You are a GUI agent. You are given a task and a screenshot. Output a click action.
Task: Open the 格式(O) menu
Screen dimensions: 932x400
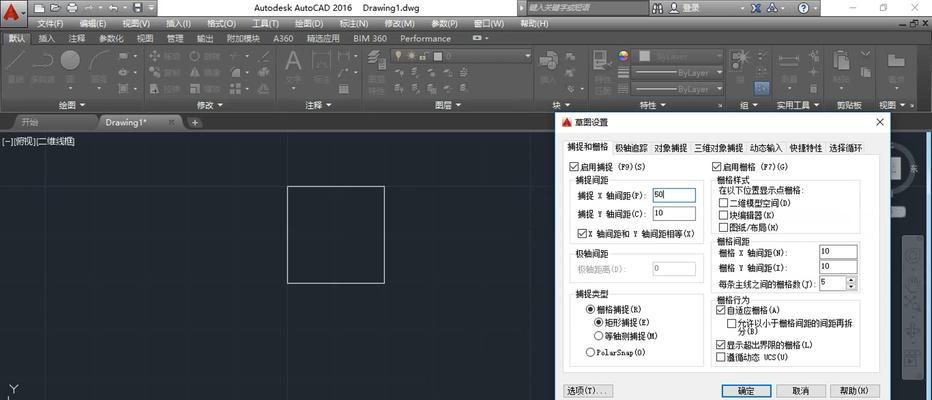coord(222,24)
